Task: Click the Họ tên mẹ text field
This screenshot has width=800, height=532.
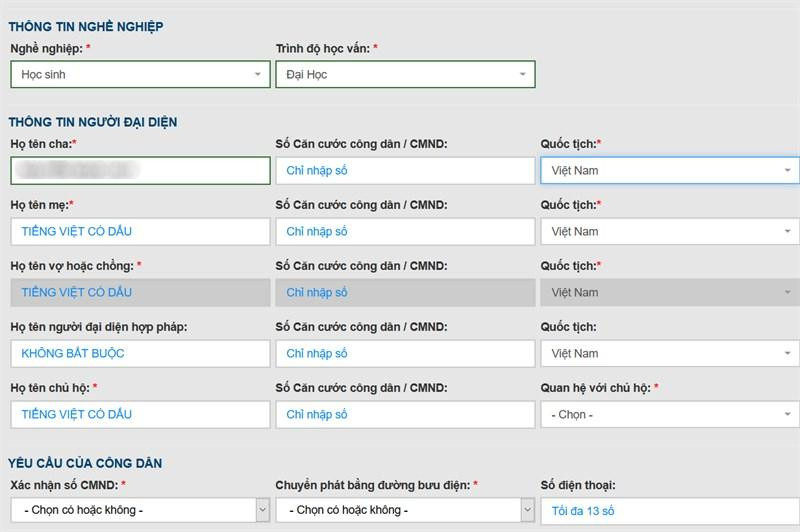Action: [140, 231]
